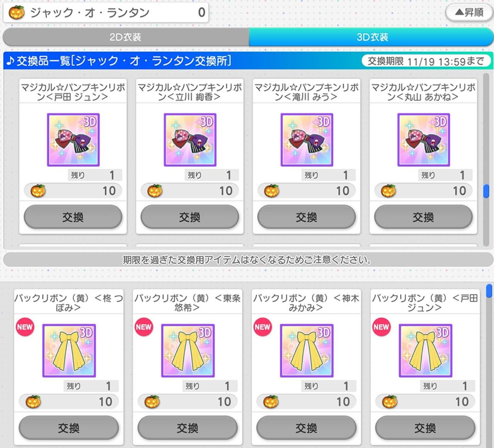Screen dimensions: 494x448
Task: Click pumpkin cost icon under 立川絢香 ribbon
Action: [155, 191]
